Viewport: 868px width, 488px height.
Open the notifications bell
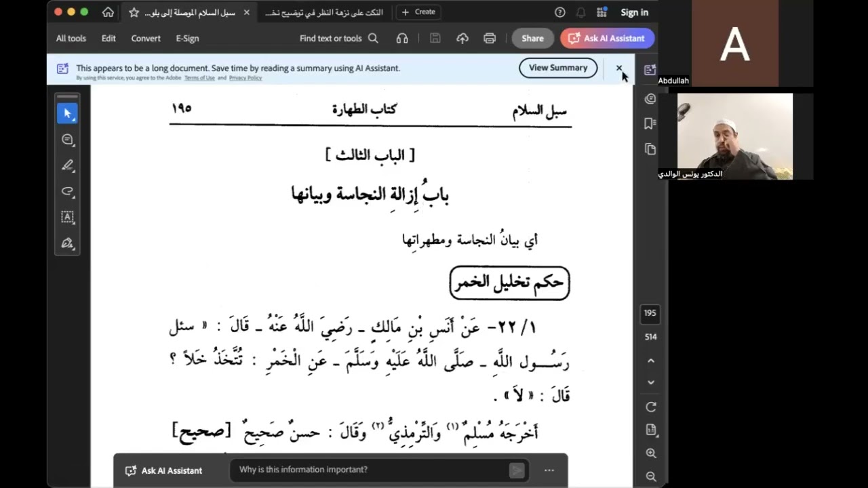580,12
